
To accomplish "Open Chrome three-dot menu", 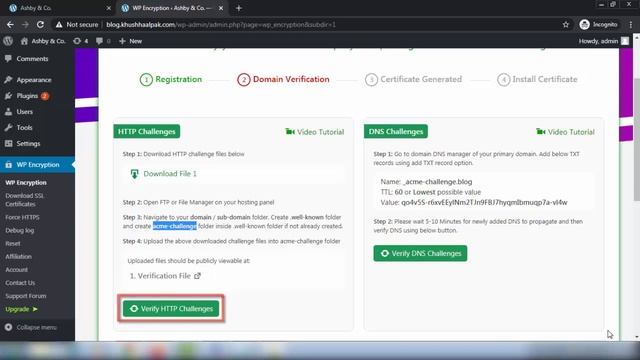I will point(631,24).
